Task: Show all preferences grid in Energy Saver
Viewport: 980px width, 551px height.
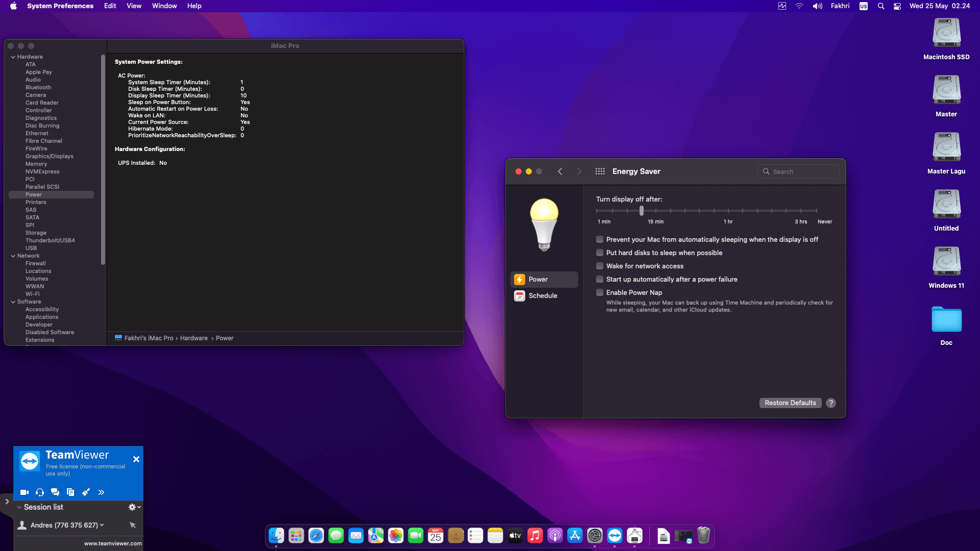Action: (x=600, y=171)
